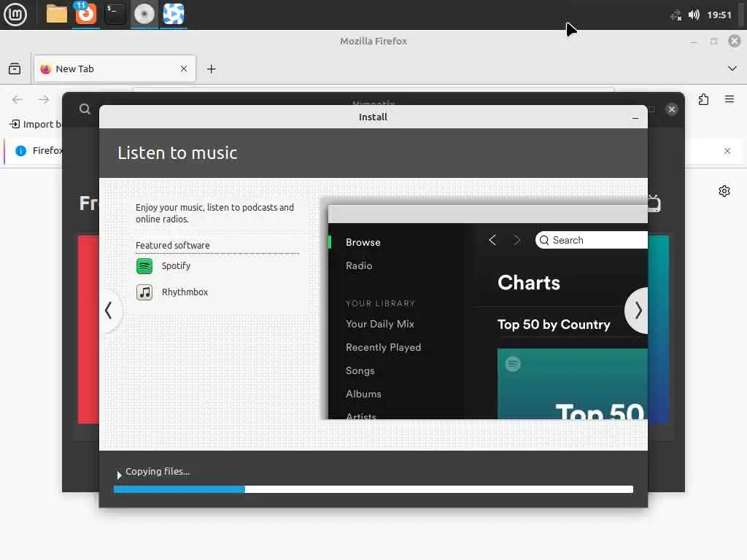Click the search icon in background window
747x560 pixels.
pyautogui.click(x=85, y=109)
